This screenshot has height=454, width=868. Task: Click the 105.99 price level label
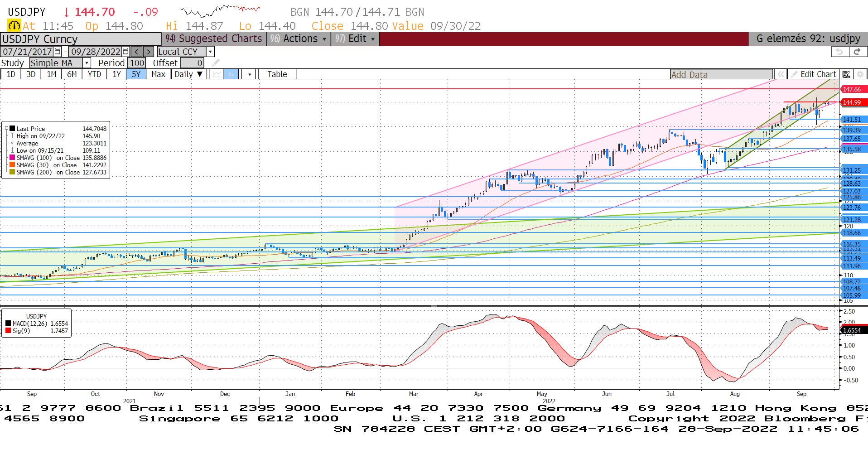pos(854,295)
